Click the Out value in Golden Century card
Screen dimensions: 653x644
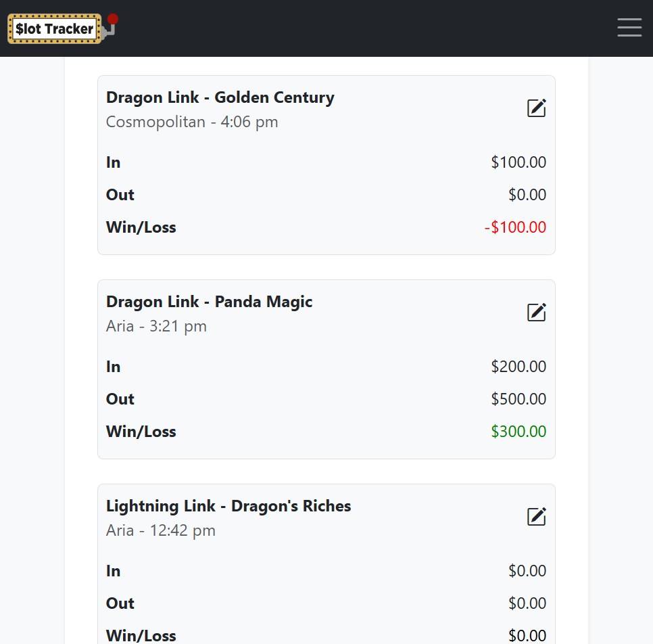527,195
